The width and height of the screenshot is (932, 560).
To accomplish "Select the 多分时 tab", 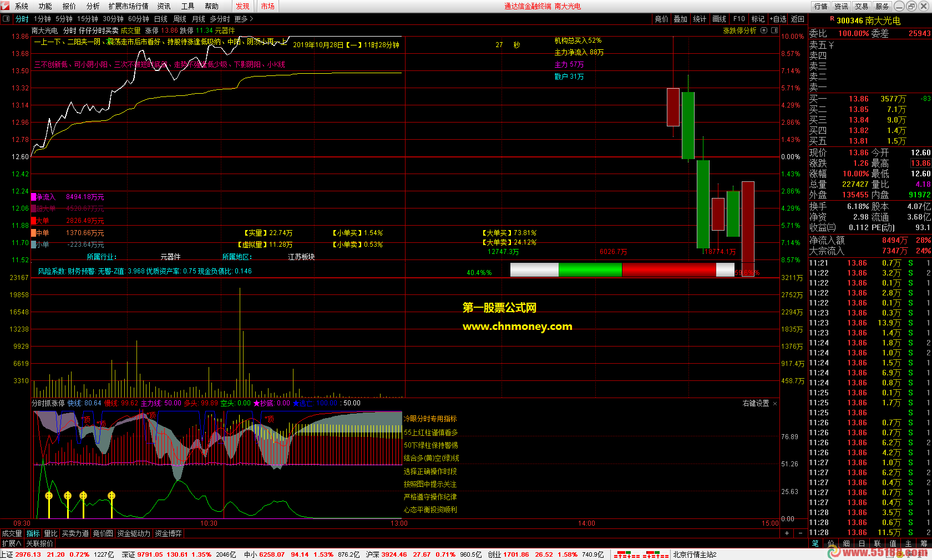I will point(220,19).
